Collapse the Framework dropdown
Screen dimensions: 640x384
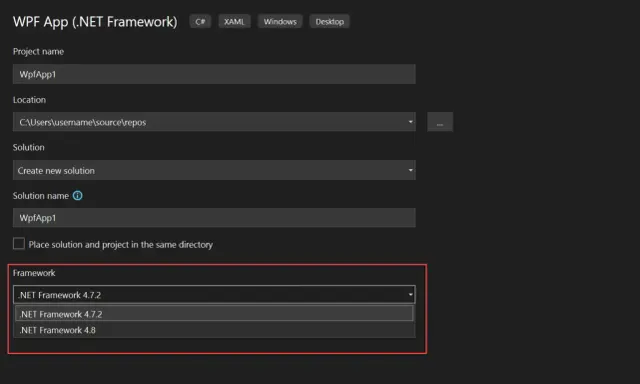410,295
